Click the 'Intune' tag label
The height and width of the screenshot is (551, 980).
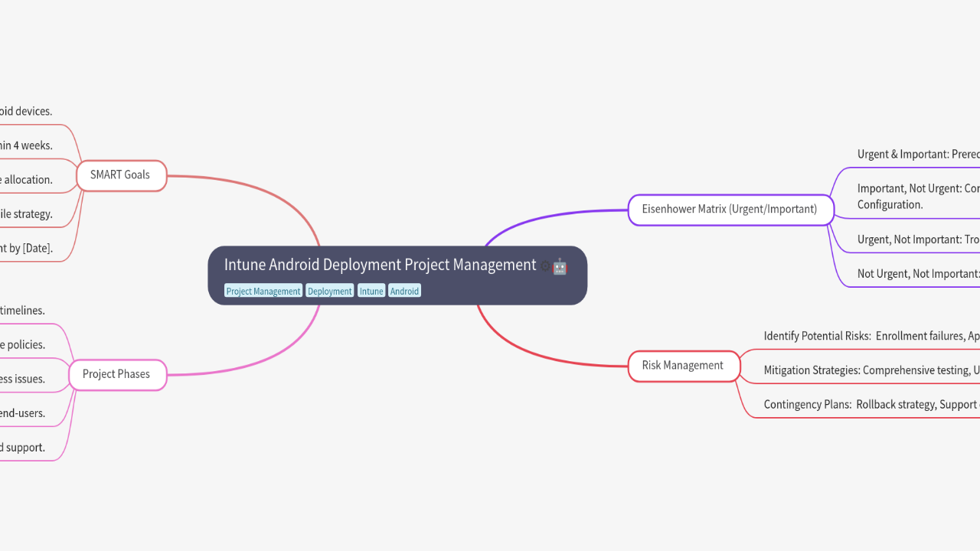coord(371,291)
